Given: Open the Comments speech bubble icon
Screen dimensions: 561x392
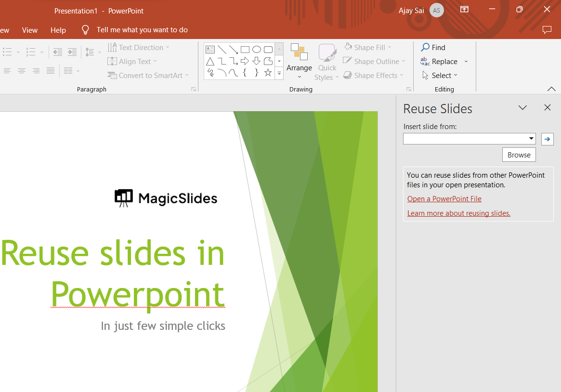Looking at the screenshot, I should coord(547,30).
